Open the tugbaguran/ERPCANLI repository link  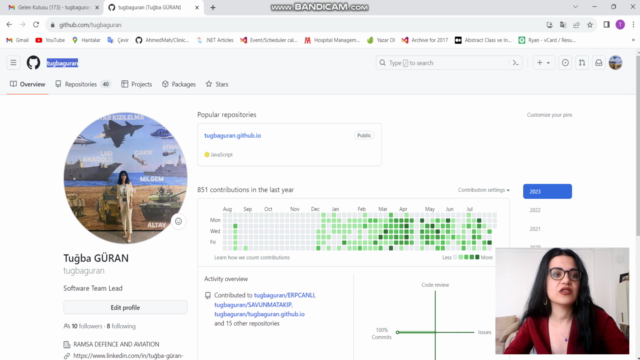coord(284,295)
